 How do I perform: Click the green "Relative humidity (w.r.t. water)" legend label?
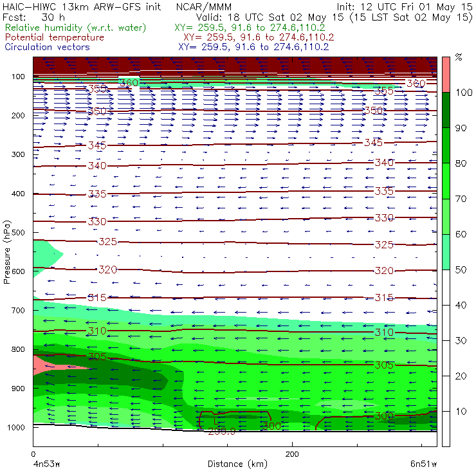coord(76,28)
